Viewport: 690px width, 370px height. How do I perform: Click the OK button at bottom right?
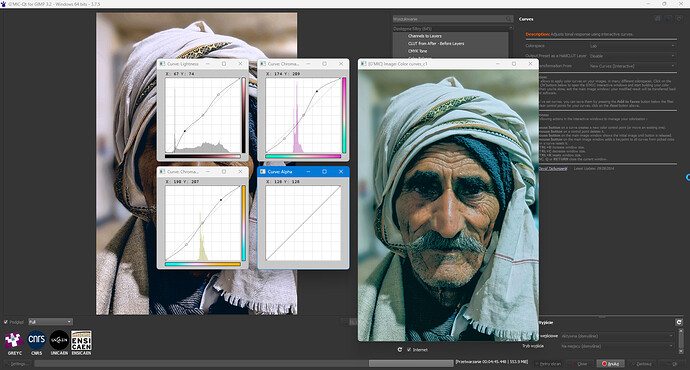pos(672,364)
